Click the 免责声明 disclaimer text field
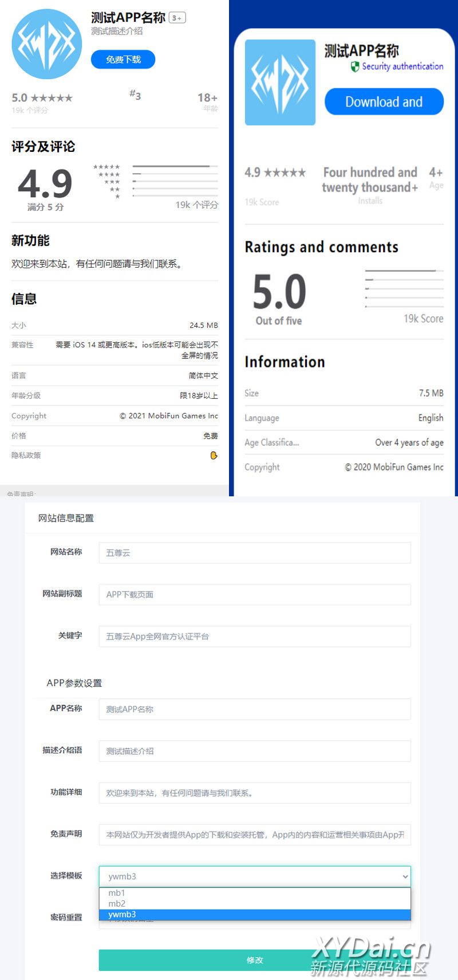This screenshot has width=458, height=980. coord(254,835)
